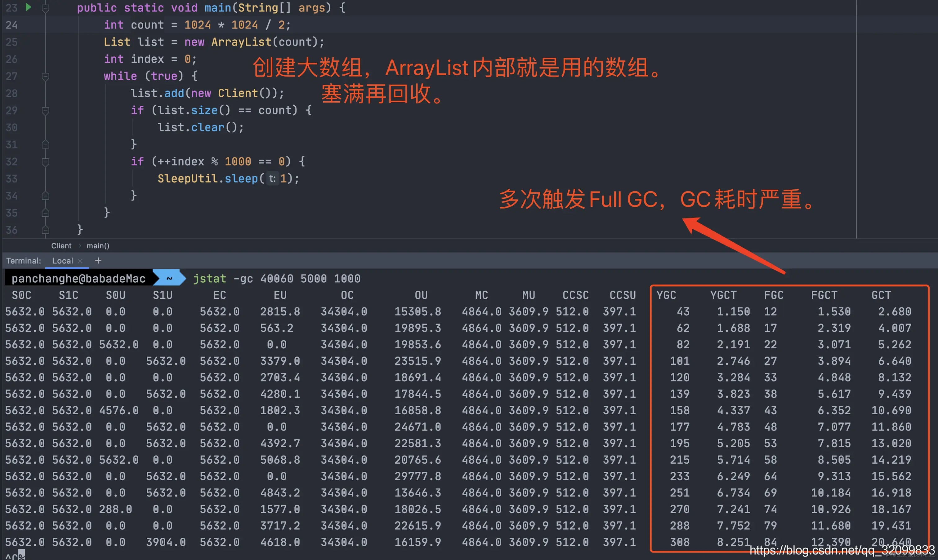Click the tilde directory segment in terminal prompt
Image resolution: width=938 pixels, height=560 pixels.
click(169, 279)
